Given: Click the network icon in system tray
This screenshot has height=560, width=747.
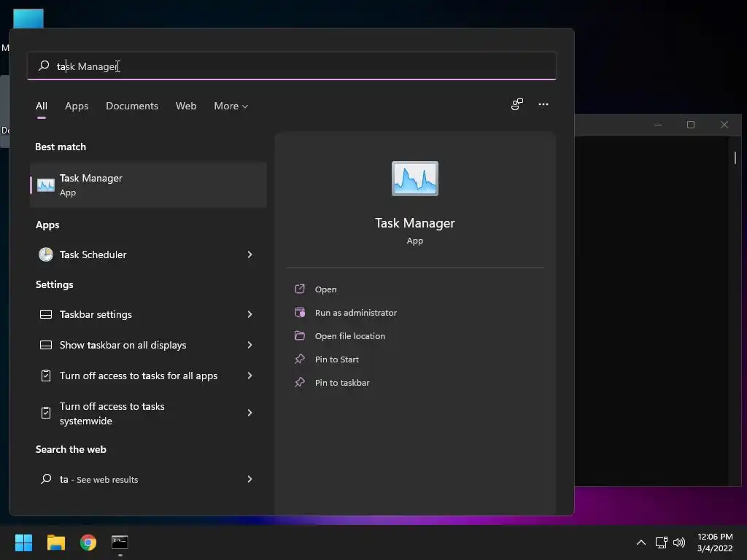Looking at the screenshot, I should 661,542.
